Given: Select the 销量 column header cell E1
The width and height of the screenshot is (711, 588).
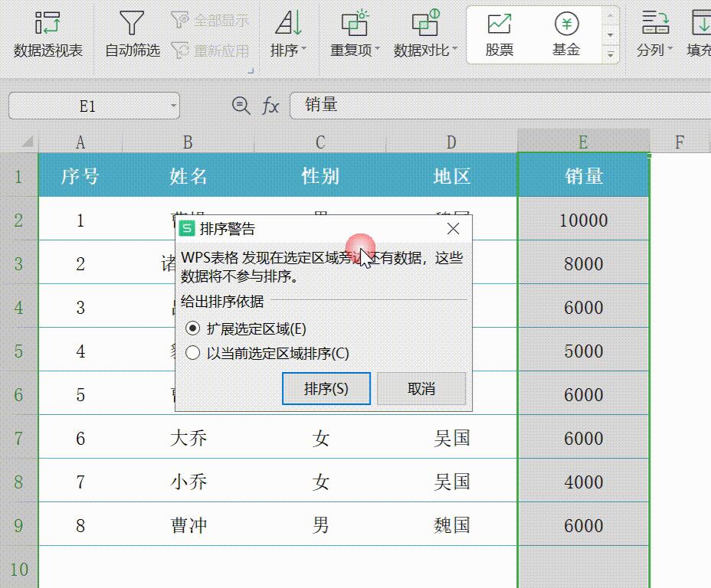Looking at the screenshot, I should pyautogui.click(x=583, y=176).
